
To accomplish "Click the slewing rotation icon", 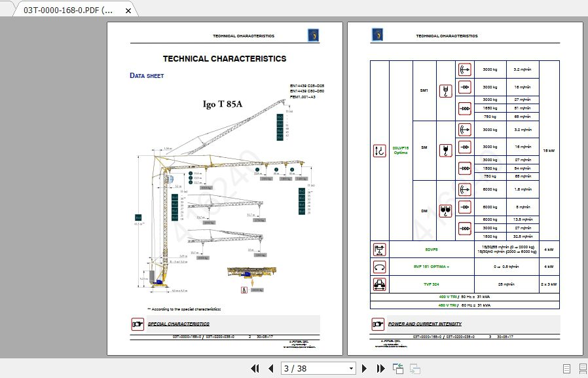I will (380, 267).
